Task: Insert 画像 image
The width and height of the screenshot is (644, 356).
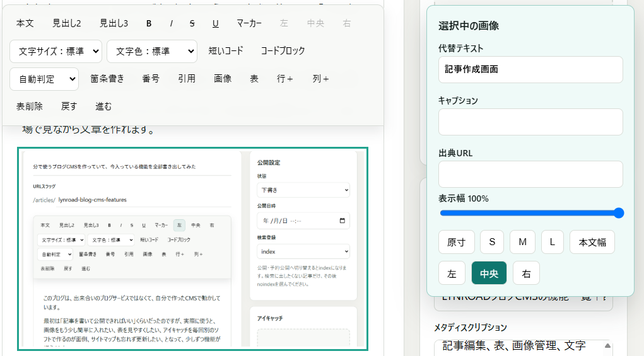Action: (223, 79)
